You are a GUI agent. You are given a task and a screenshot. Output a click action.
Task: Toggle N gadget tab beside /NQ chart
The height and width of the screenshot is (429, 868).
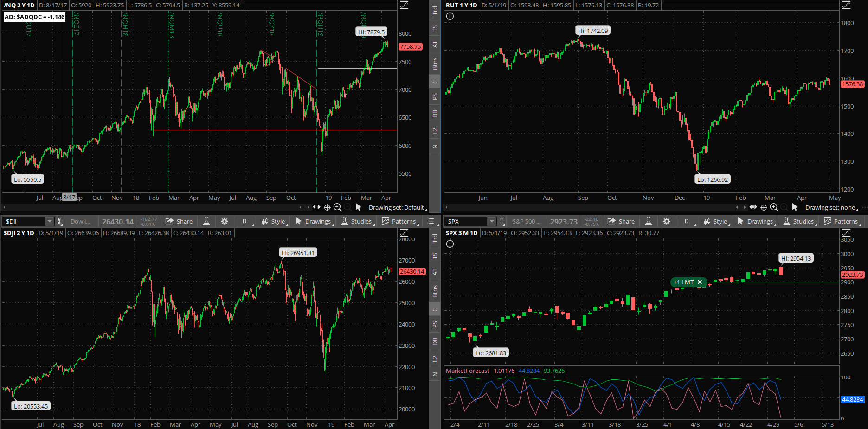[x=435, y=147]
